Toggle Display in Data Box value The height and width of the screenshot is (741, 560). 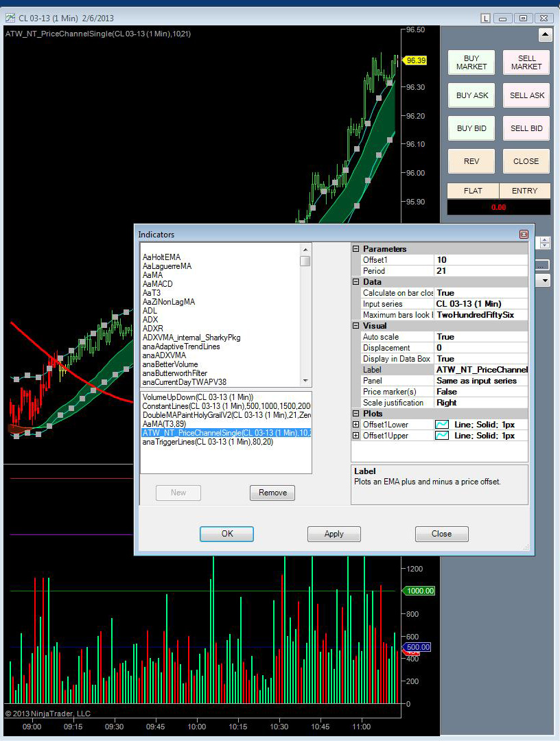[x=480, y=359]
